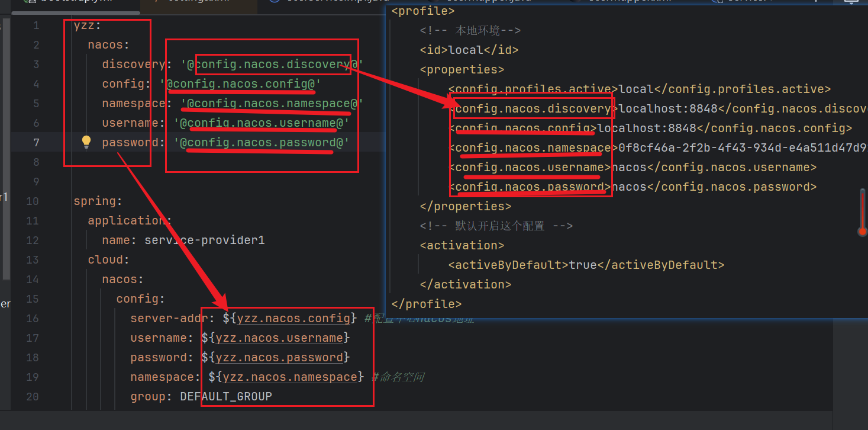Click gutter line number 12
Screen dimensions: 868x430
click(x=33, y=240)
